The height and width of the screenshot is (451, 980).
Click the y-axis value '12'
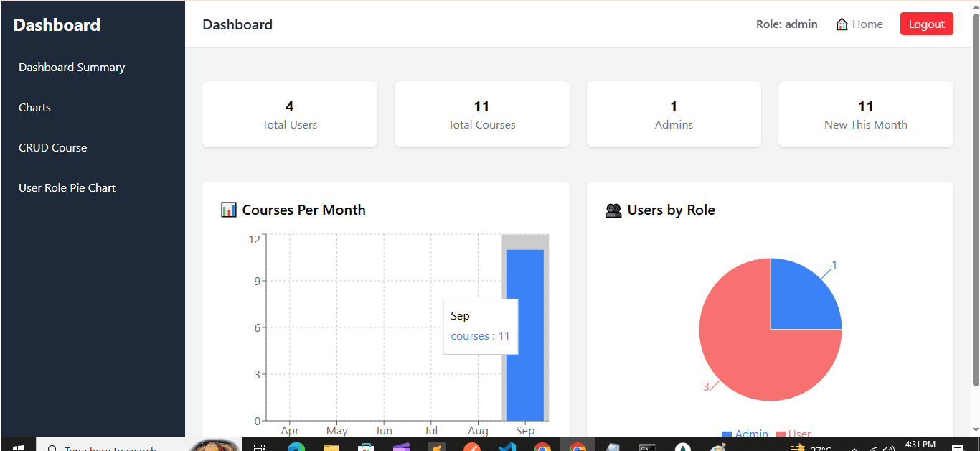pyautogui.click(x=254, y=239)
